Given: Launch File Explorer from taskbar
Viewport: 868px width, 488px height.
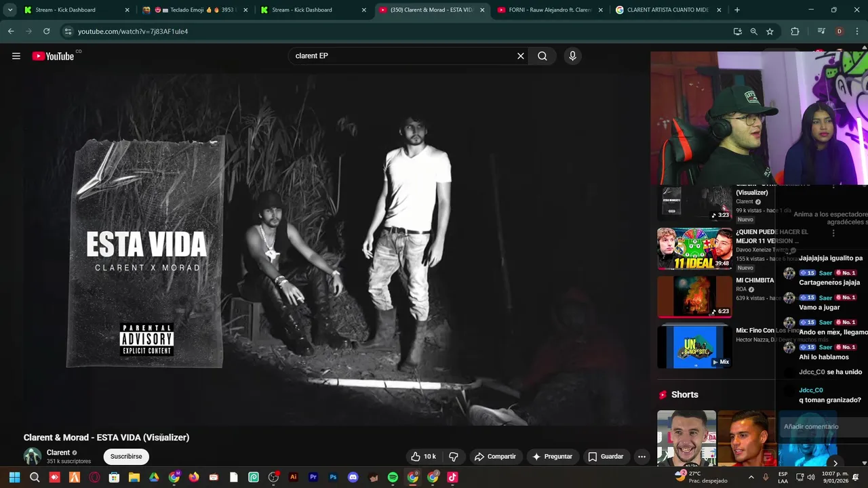Looking at the screenshot, I should pyautogui.click(x=134, y=477).
